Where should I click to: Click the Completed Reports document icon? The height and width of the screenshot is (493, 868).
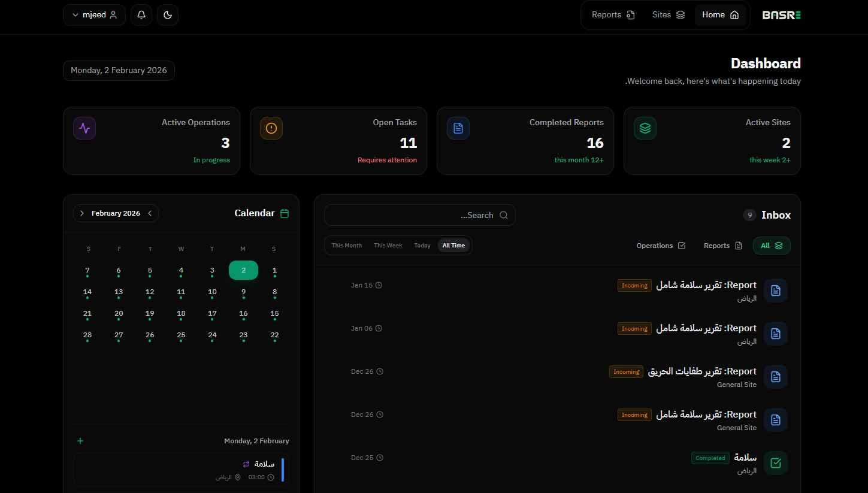tap(458, 128)
